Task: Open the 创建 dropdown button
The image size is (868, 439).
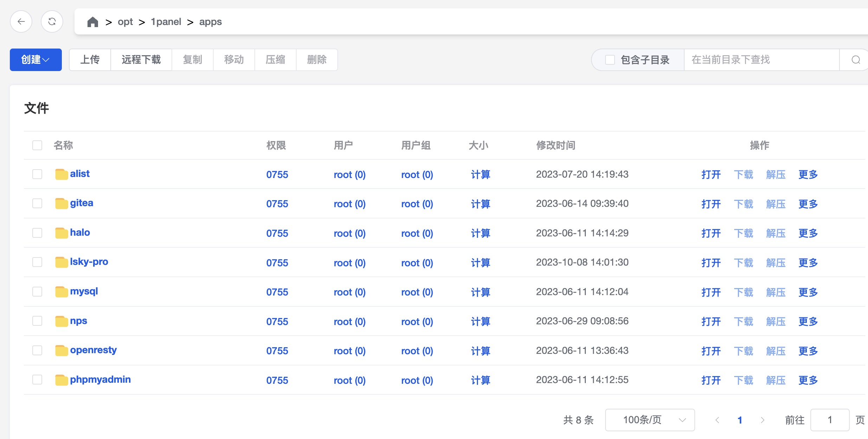Action: 36,60
